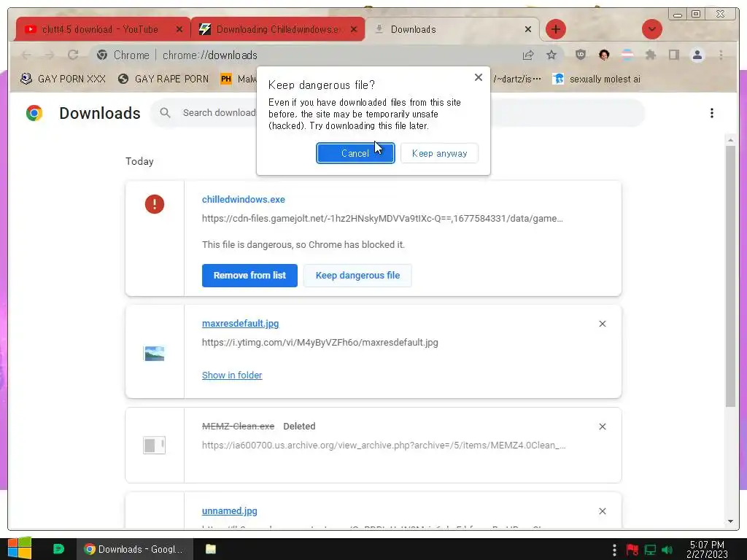This screenshot has width=747, height=560.
Task: Switch to the Downloading Chilledwindows tab
Action: click(x=278, y=29)
